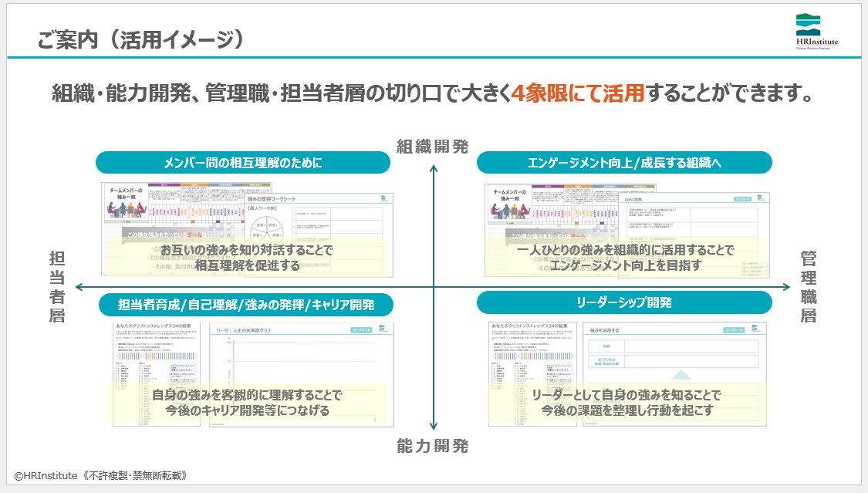Image resolution: width=868 pixels, height=493 pixels.
Task: Select text 今後のキャリア開発等につなげる
Action: (x=247, y=410)
